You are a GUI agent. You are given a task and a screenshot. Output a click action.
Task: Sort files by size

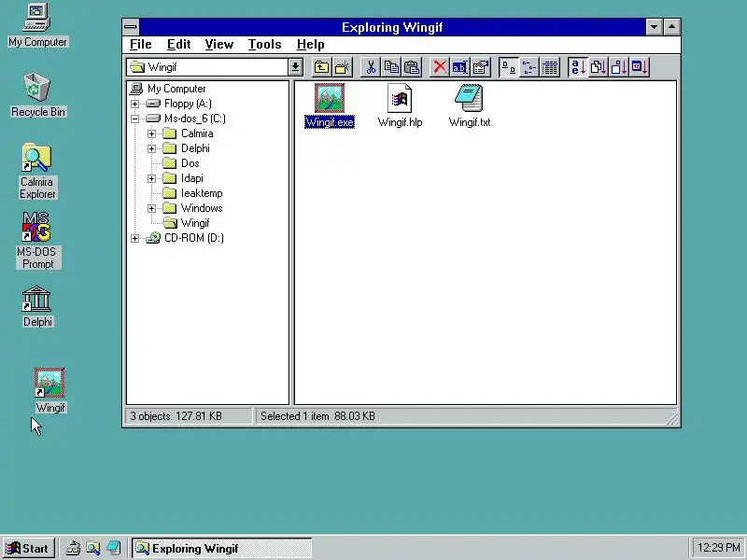coord(619,67)
